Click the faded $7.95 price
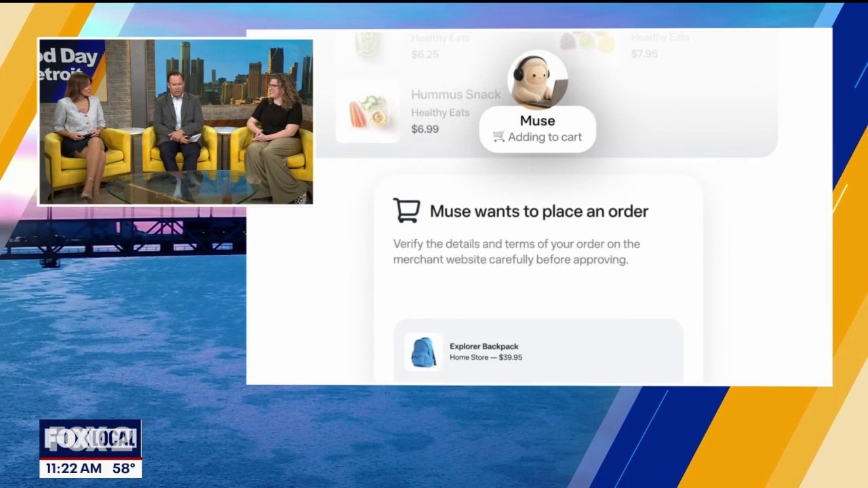Screen dimensions: 868x488 [644, 54]
